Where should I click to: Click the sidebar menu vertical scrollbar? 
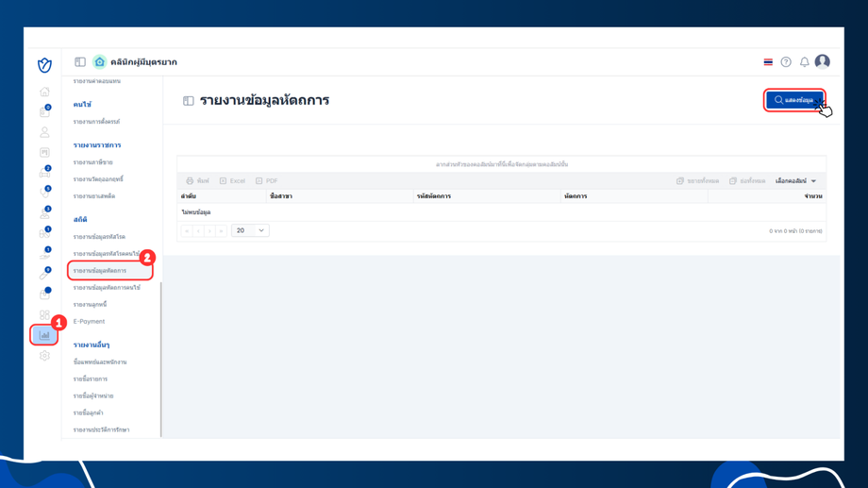click(x=161, y=360)
